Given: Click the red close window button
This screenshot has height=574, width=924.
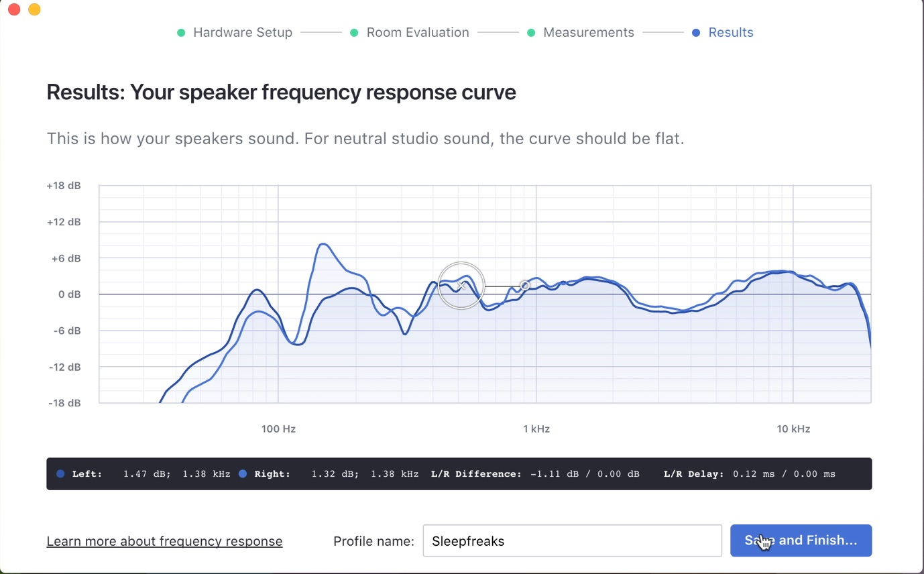Looking at the screenshot, I should click(14, 9).
